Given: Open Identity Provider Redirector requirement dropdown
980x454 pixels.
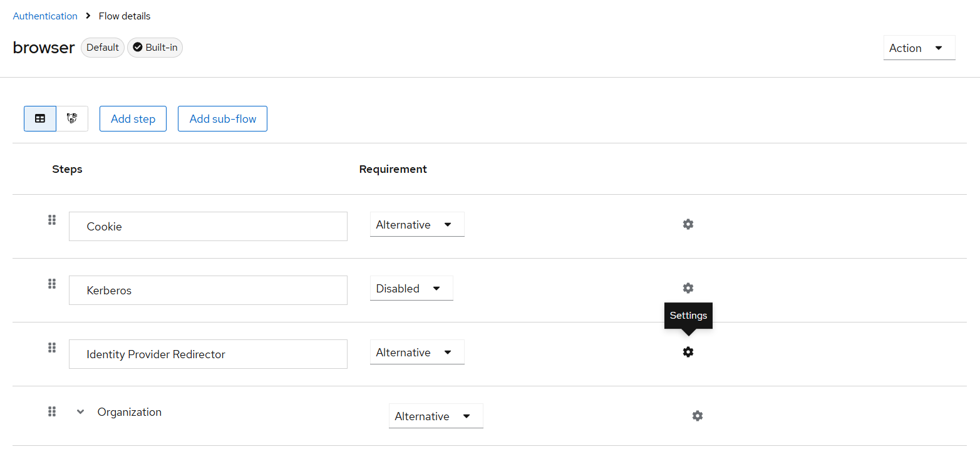Looking at the screenshot, I should (417, 352).
